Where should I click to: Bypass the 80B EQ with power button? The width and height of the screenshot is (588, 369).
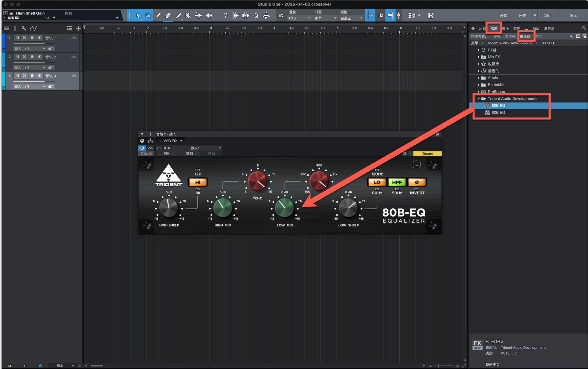point(142,148)
